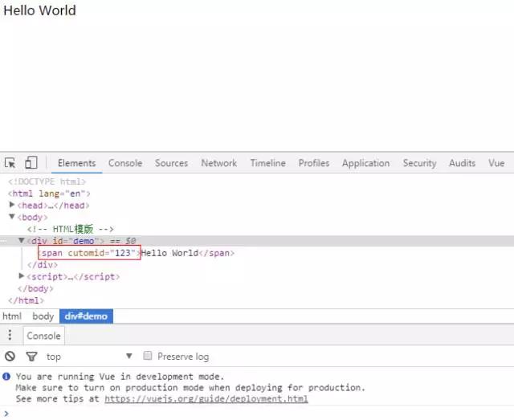Select the closing /body line
Screen dimensions: 514x420
click(35, 288)
